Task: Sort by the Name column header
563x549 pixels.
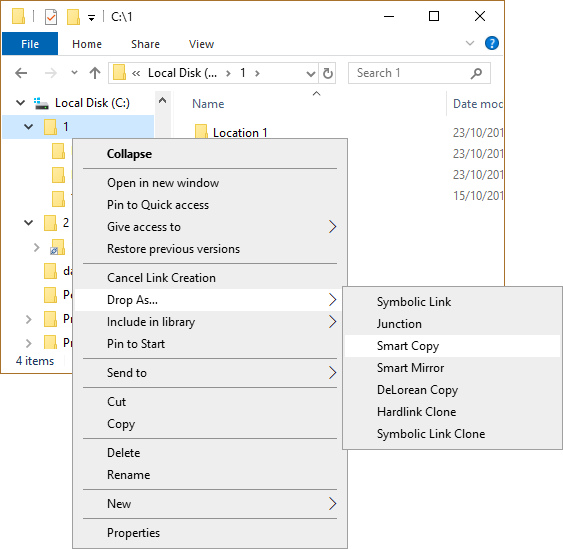Action: pyautogui.click(x=208, y=104)
